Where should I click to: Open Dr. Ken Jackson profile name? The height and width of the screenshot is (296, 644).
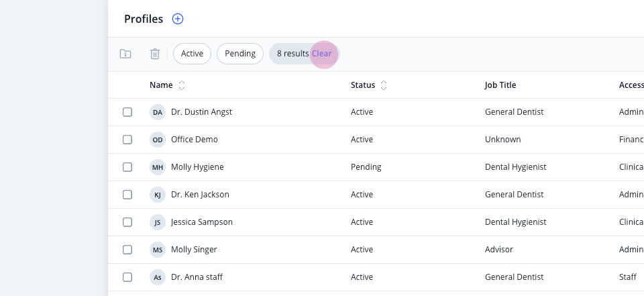pyautogui.click(x=200, y=195)
